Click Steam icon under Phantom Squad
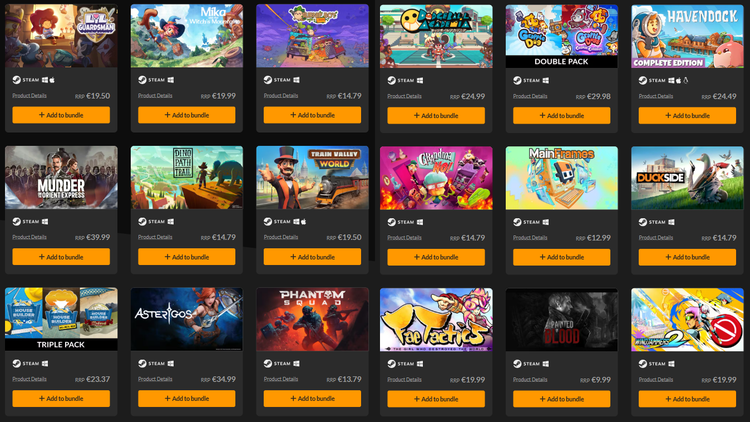Image resolution: width=750 pixels, height=422 pixels. 268,364
